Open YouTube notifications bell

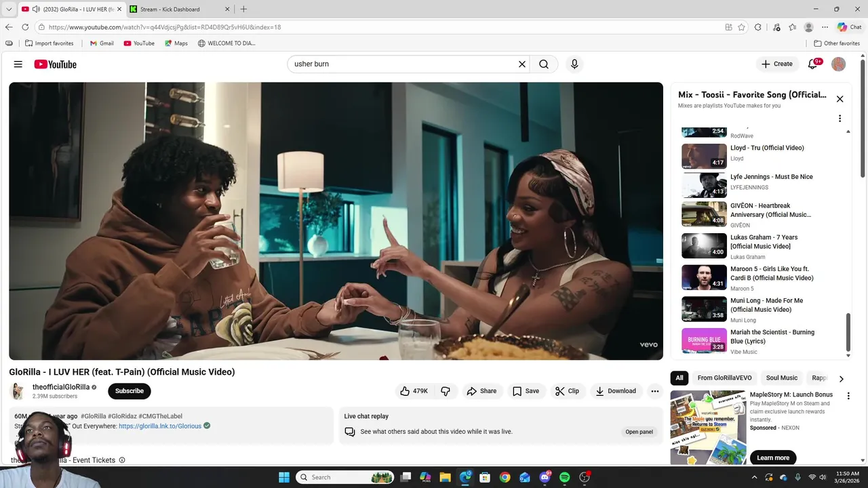click(x=813, y=64)
